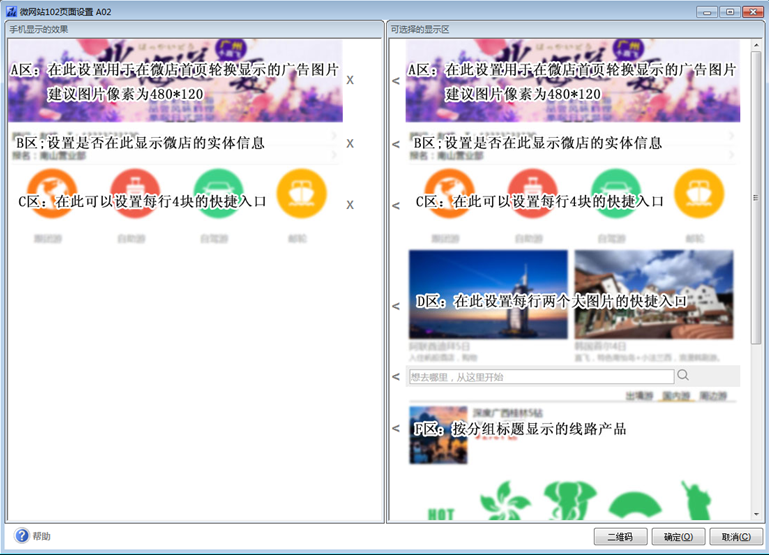
Task: Remove A区 banner via its X mark
Action: click(350, 80)
